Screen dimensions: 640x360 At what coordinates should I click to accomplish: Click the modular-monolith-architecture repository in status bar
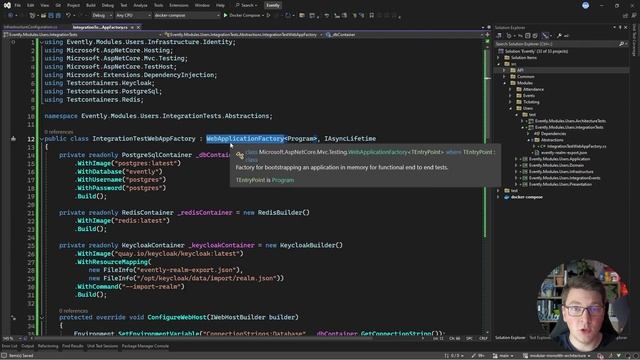(556, 356)
